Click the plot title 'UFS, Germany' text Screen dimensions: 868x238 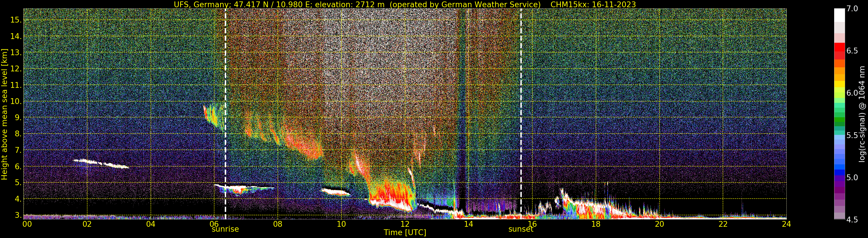point(202,4)
